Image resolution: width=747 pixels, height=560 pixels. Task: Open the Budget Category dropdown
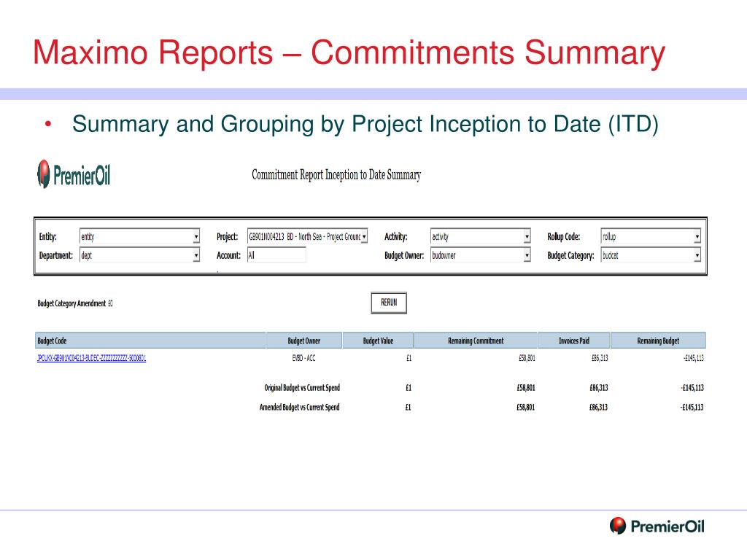(651, 255)
